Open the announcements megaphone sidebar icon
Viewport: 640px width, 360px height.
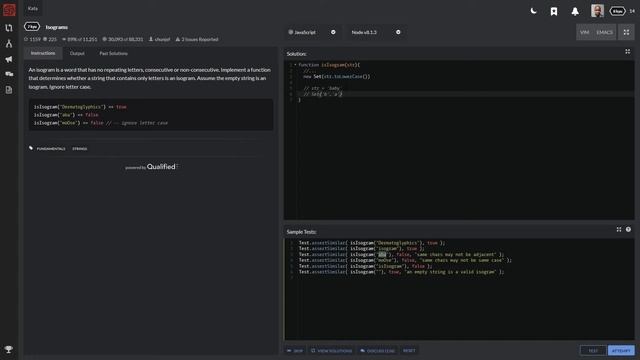tap(9, 59)
